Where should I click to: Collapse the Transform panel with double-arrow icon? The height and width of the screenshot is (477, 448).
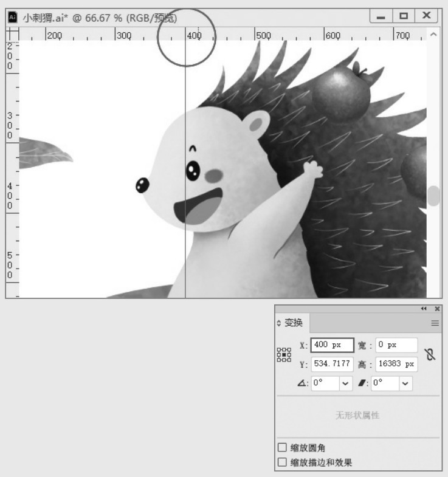424,309
